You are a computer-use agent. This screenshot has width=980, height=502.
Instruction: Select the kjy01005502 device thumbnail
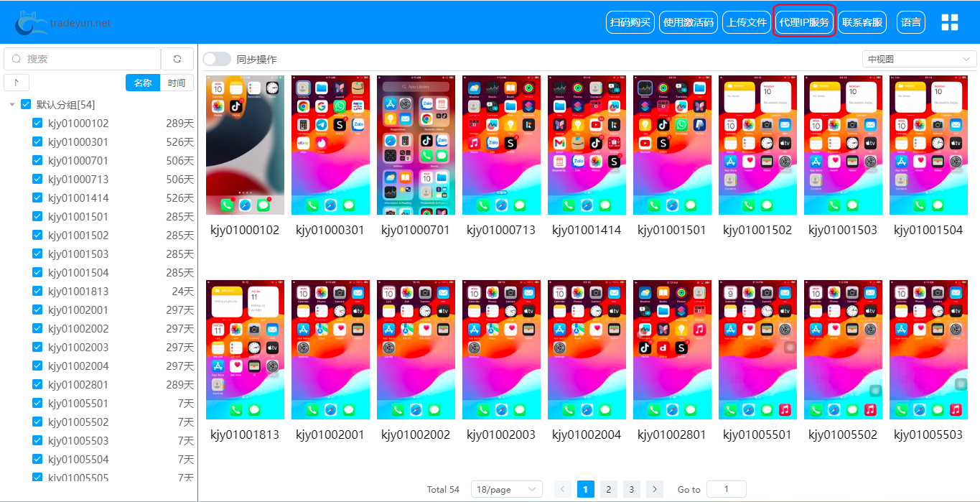pos(843,350)
